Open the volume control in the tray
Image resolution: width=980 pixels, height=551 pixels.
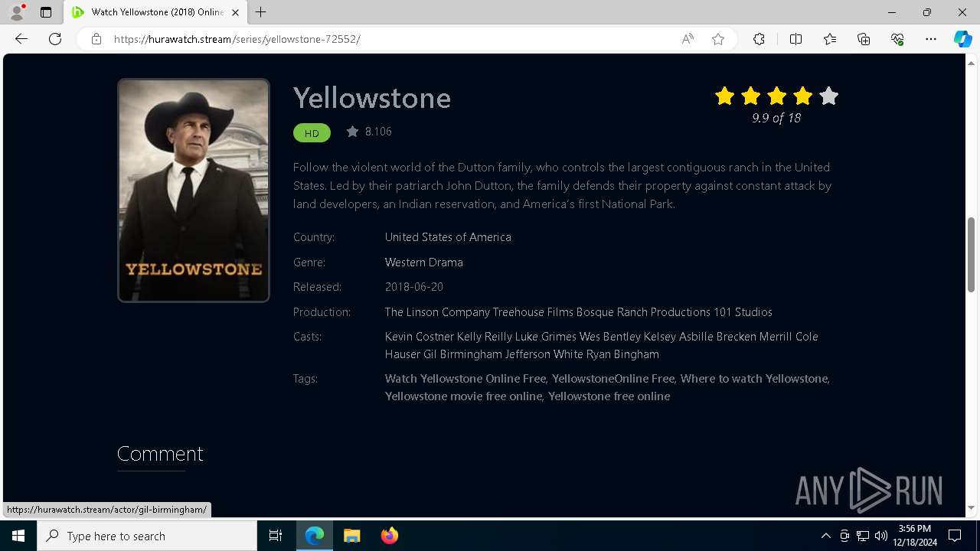(x=881, y=536)
